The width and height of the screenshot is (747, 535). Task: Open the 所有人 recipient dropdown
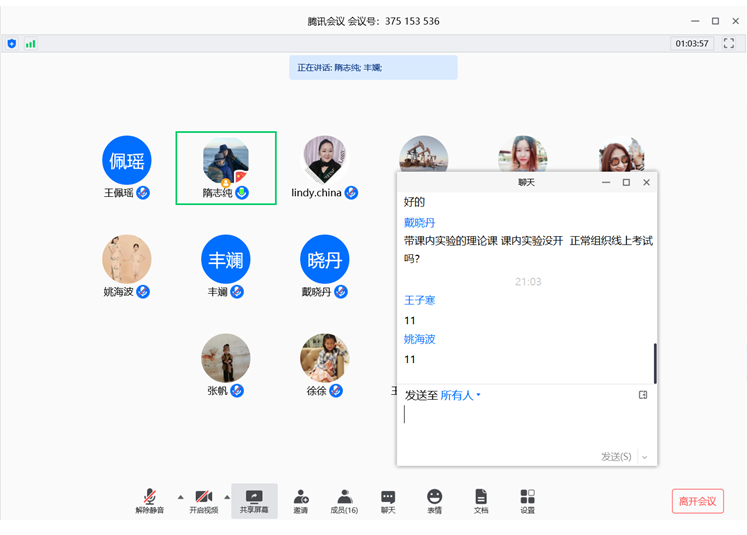click(x=461, y=395)
